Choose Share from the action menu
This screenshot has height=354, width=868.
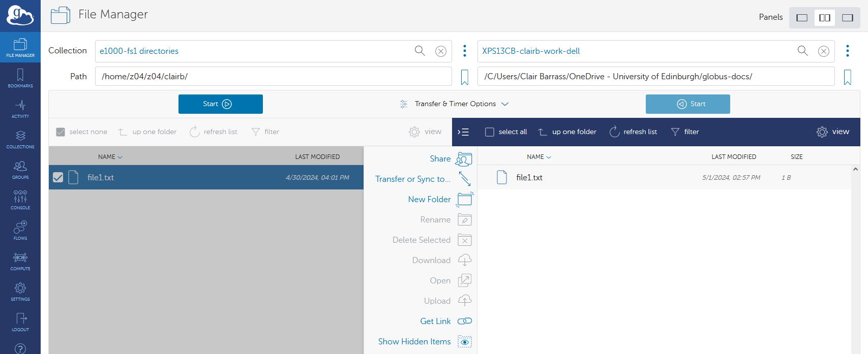tap(451, 159)
